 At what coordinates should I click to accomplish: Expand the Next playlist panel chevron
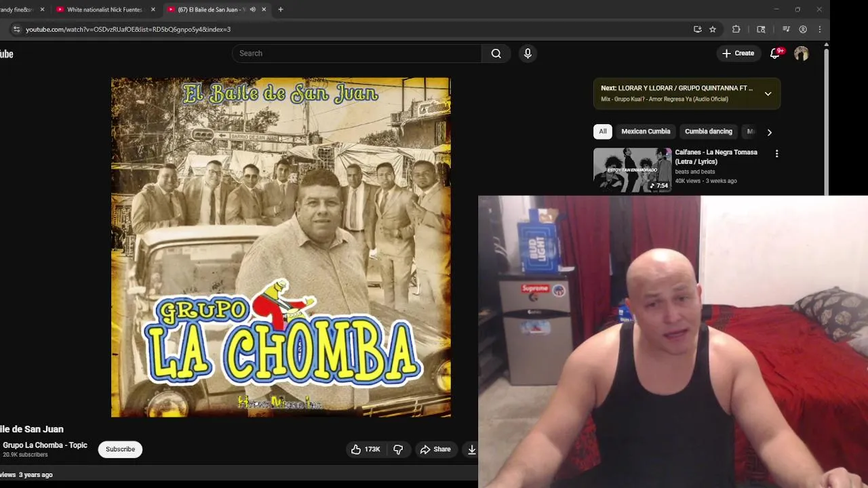[768, 94]
